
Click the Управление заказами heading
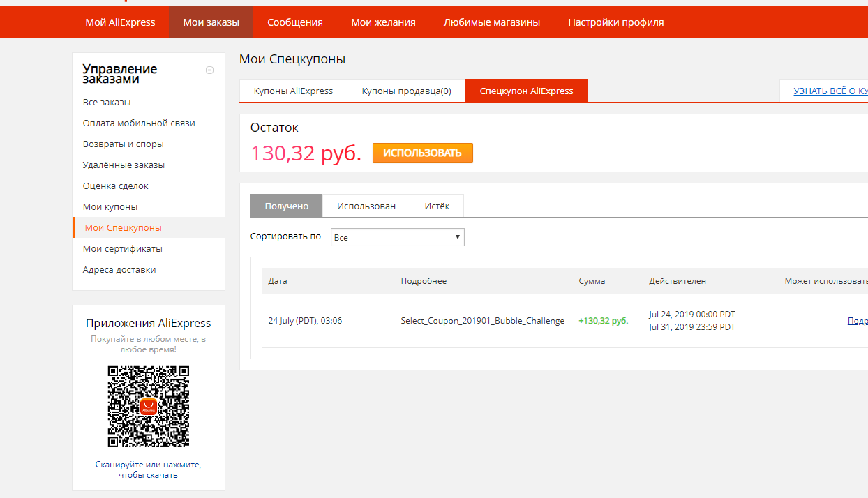tap(120, 74)
